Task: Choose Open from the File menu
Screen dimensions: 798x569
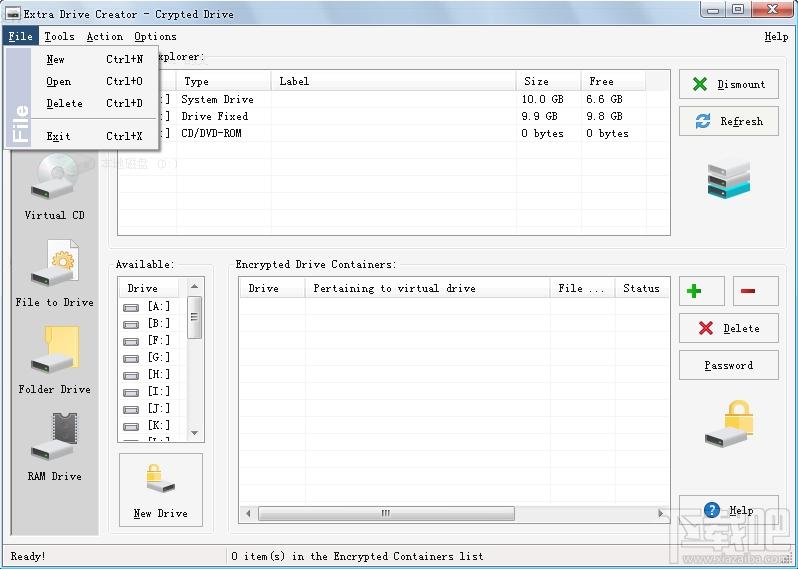Action: [95, 81]
